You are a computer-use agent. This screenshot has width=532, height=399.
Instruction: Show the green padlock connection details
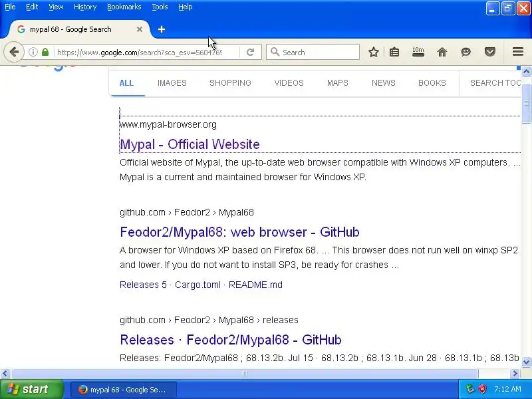45,52
